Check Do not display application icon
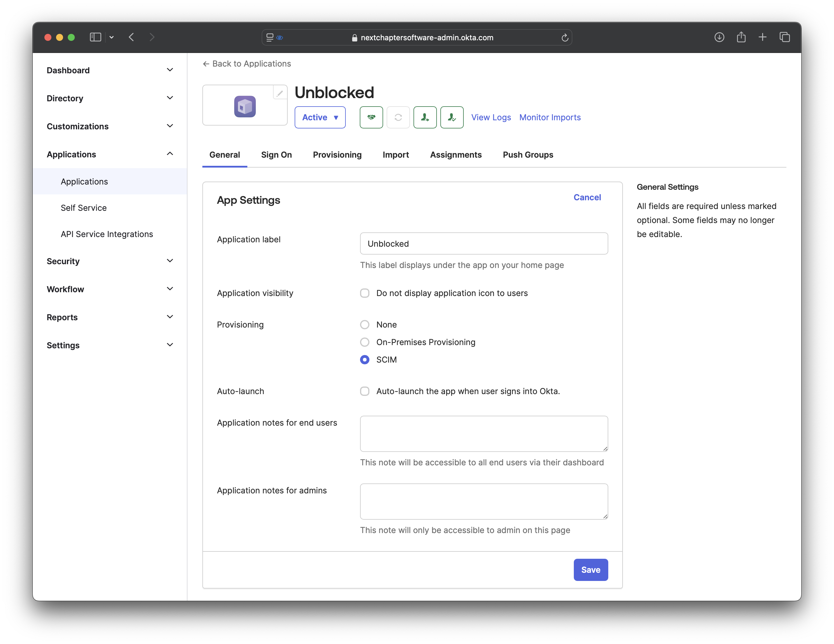 [365, 293]
